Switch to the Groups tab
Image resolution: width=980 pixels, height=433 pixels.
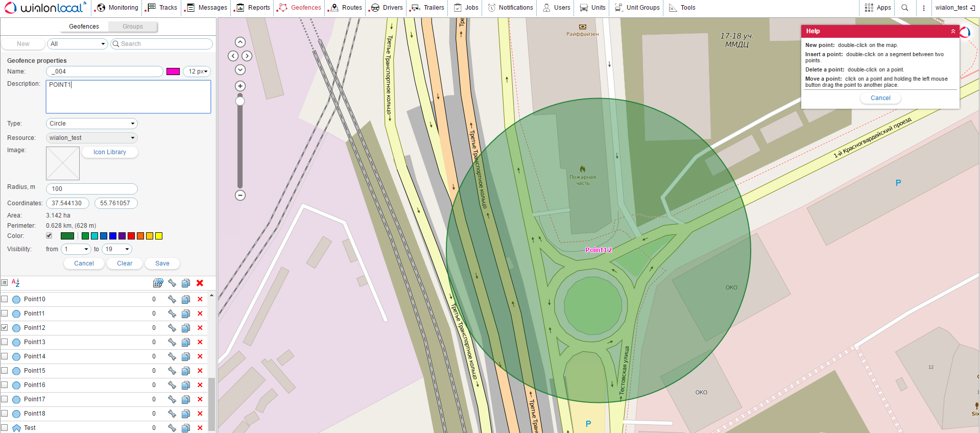coord(133,27)
